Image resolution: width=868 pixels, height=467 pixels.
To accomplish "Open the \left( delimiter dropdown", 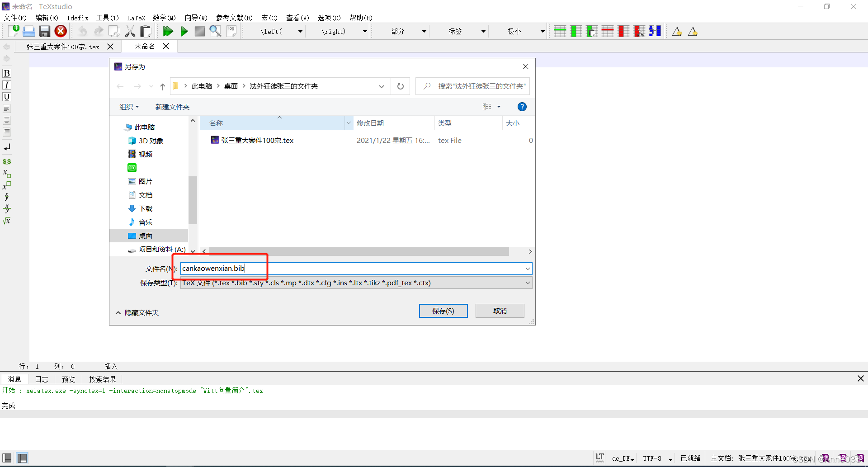I will [x=300, y=31].
